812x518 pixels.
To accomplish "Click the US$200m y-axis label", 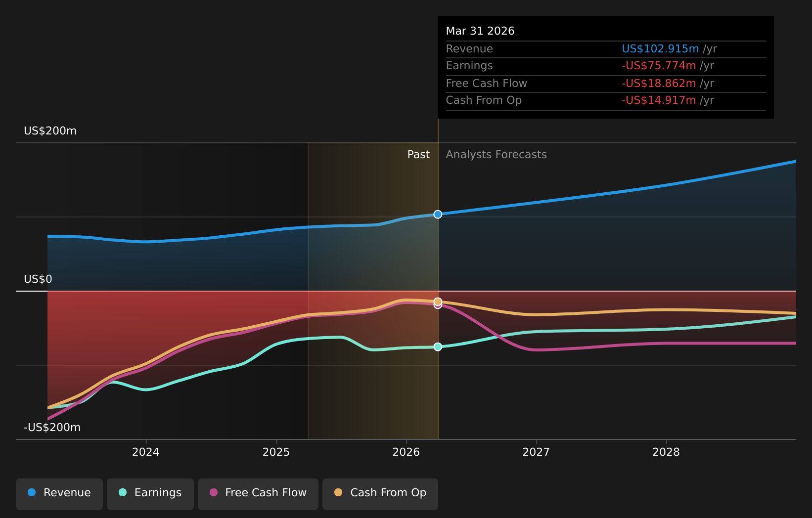I will (x=50, y=131).
